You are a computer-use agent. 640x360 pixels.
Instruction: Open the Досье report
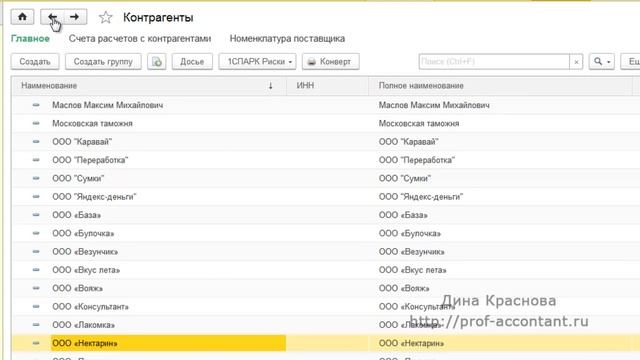tap(192, 62)
